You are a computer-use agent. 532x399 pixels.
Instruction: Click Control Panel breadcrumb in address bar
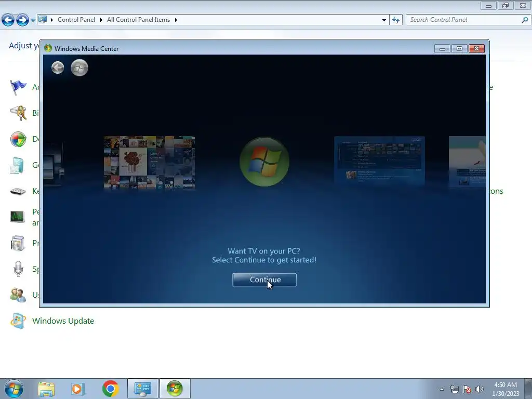(76, 20)
